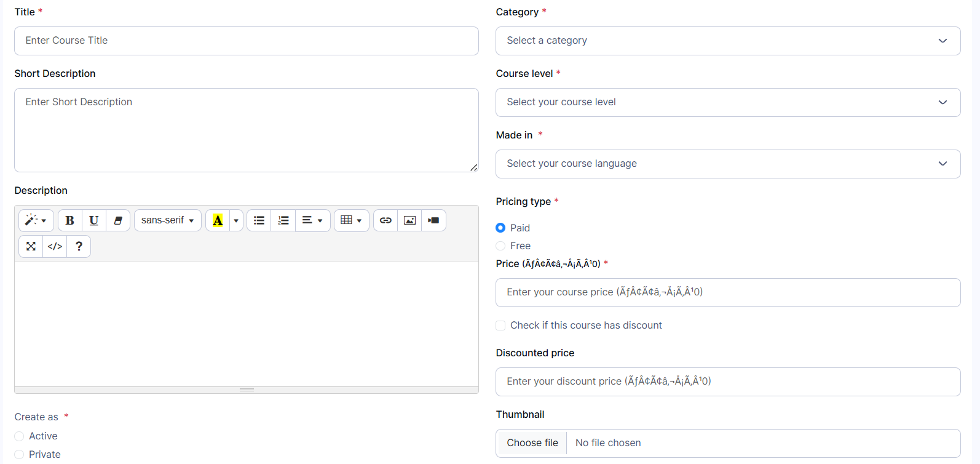The height and width of the screenshot is (464, 980).
Task: Click the Insert Link icon
Action: click(x=385, y=220)
